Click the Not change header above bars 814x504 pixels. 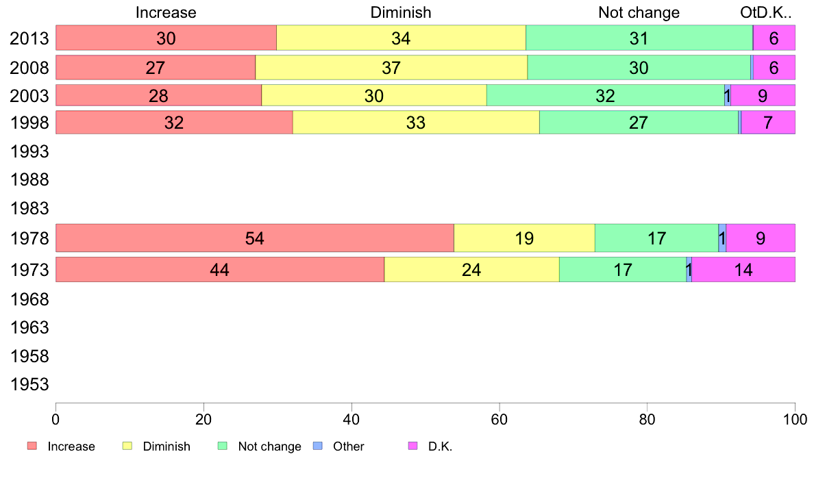(x=639, y=12)
